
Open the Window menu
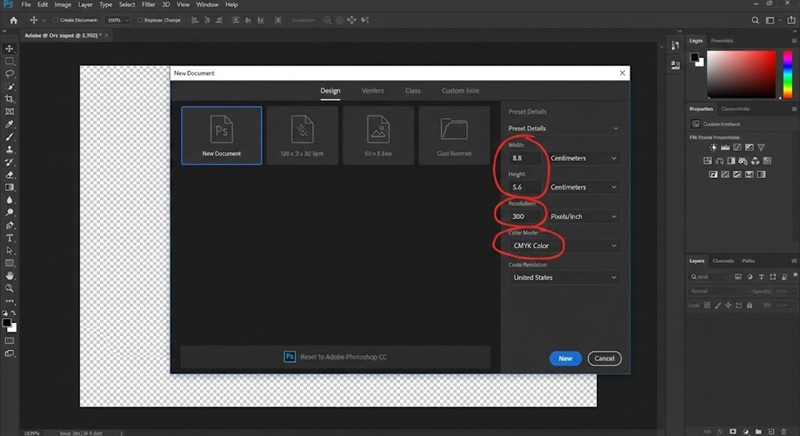pyautogui.click(x=207, y=5)
